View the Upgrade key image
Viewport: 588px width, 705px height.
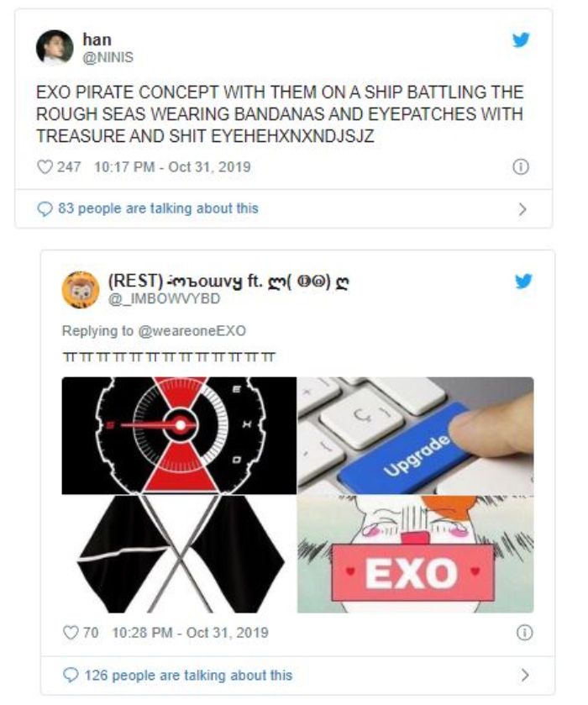[x=416, y=435]
